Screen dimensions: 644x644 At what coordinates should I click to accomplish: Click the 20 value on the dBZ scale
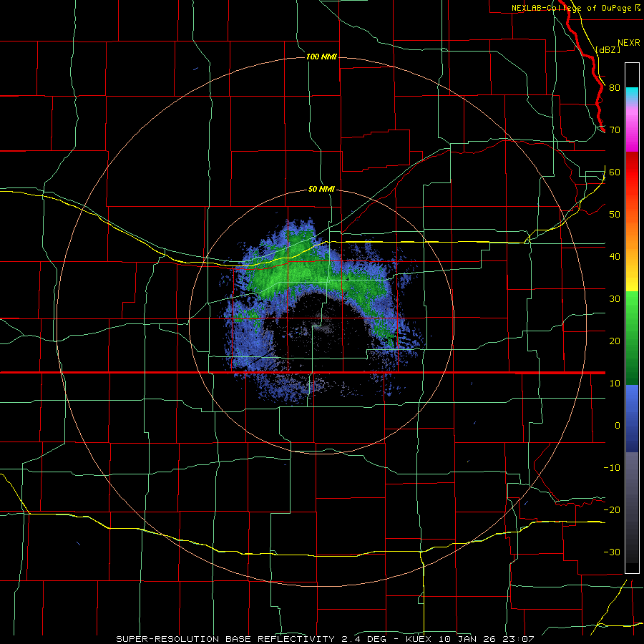pyautogui.click(x=615, y=341)
